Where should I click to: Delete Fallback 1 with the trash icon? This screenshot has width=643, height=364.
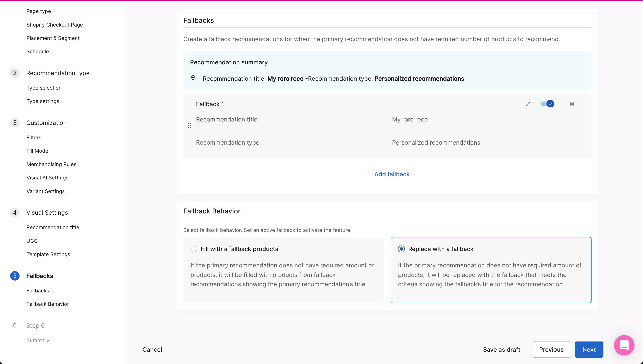click(x=572, y=104)
